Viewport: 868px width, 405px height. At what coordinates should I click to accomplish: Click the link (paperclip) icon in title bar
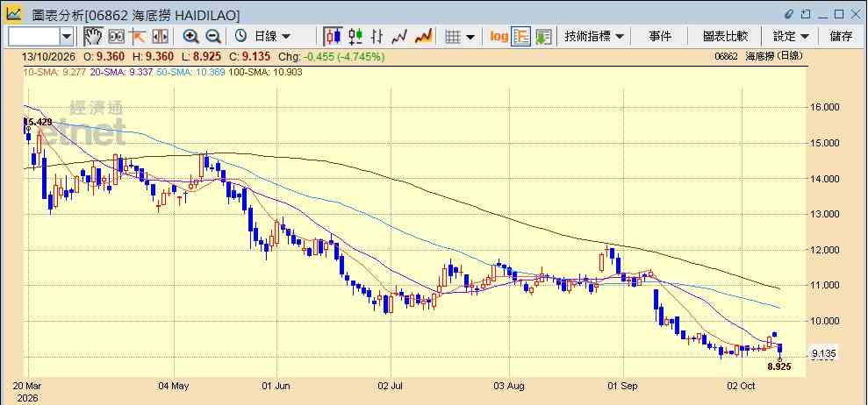click(x=789, y=14)
